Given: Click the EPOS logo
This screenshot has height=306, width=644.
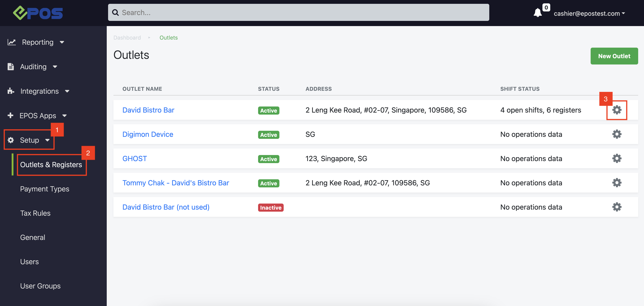Looking at the screenshot, I should point(38,13).
